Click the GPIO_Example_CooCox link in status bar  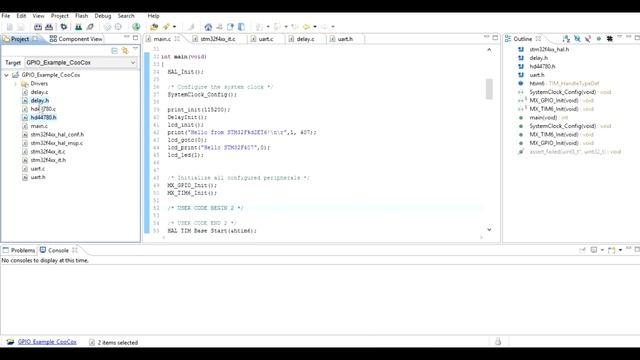pos(47,342)
